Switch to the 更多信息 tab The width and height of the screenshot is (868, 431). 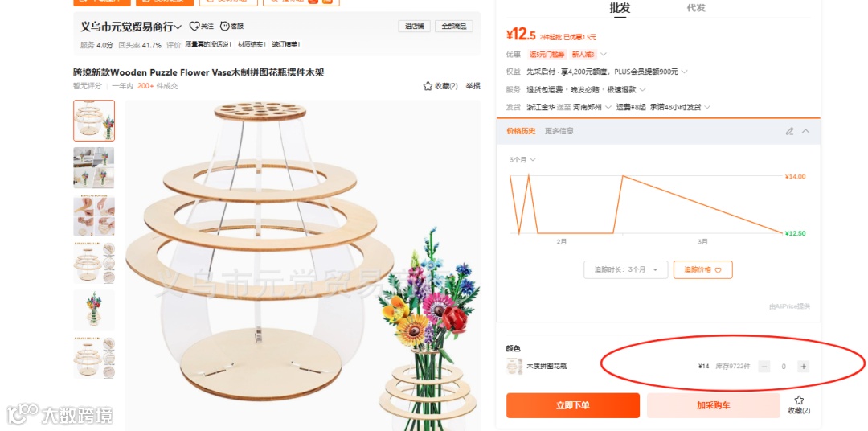(x=559, y=131)
